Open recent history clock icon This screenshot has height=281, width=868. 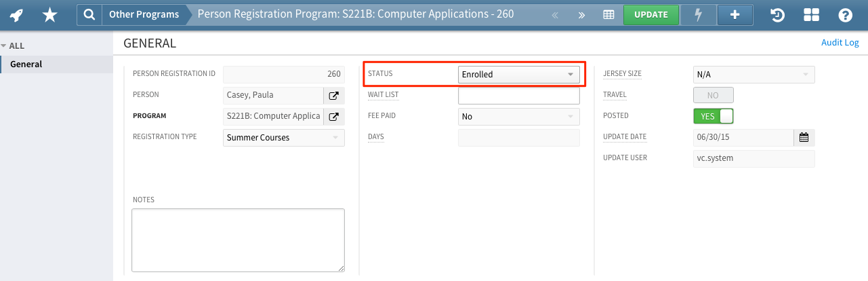tap(777, 15)
